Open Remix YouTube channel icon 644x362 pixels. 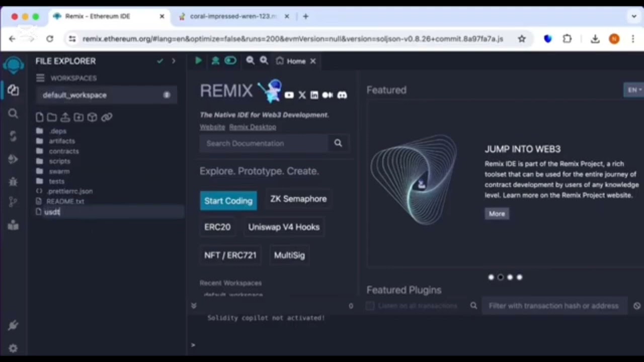coord(289,95)
